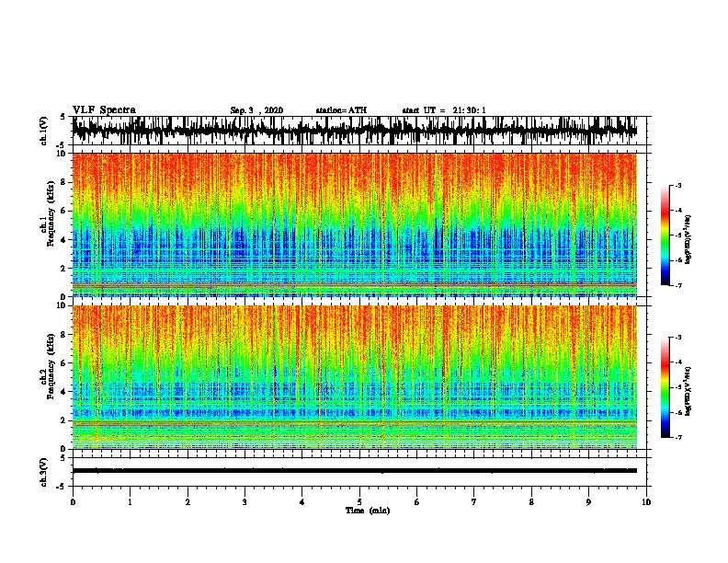Select the date text "Sep. 3, 2020"

click(x=256, y=110)
